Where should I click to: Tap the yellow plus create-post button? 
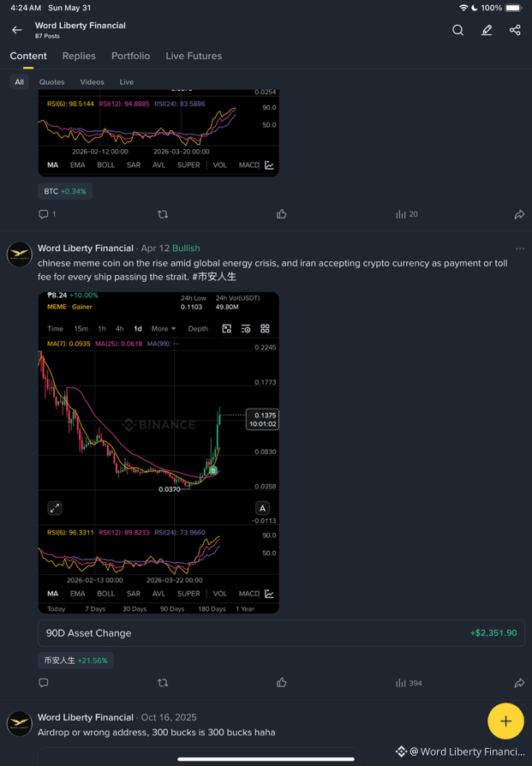[505, 721]
